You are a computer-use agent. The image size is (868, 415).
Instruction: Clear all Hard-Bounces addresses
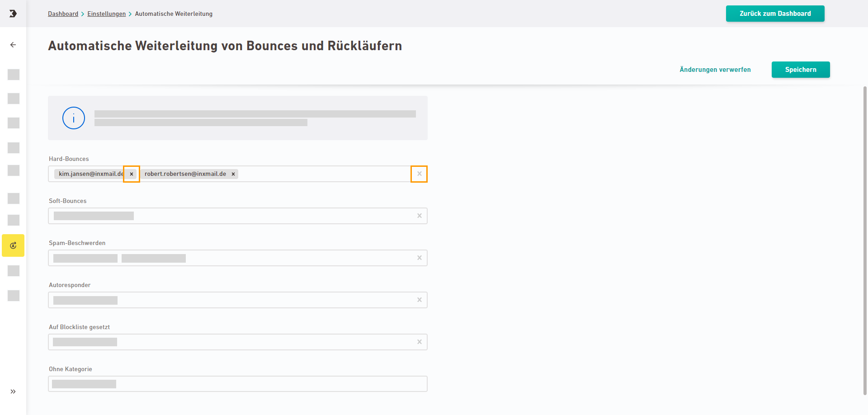click(419, 174)
